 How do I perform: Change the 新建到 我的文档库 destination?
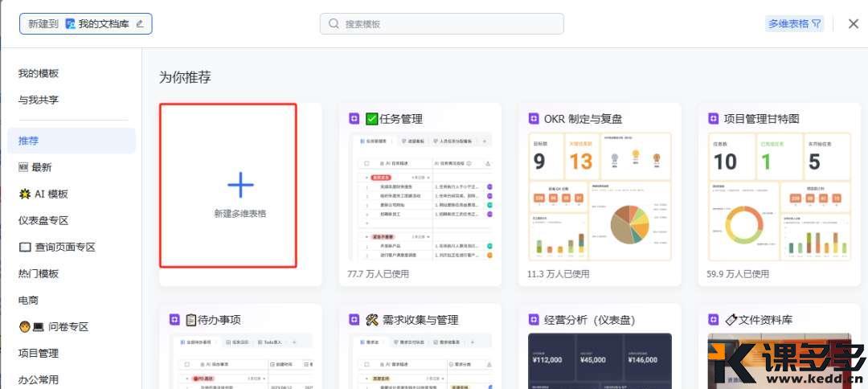(x=86, y=24)
